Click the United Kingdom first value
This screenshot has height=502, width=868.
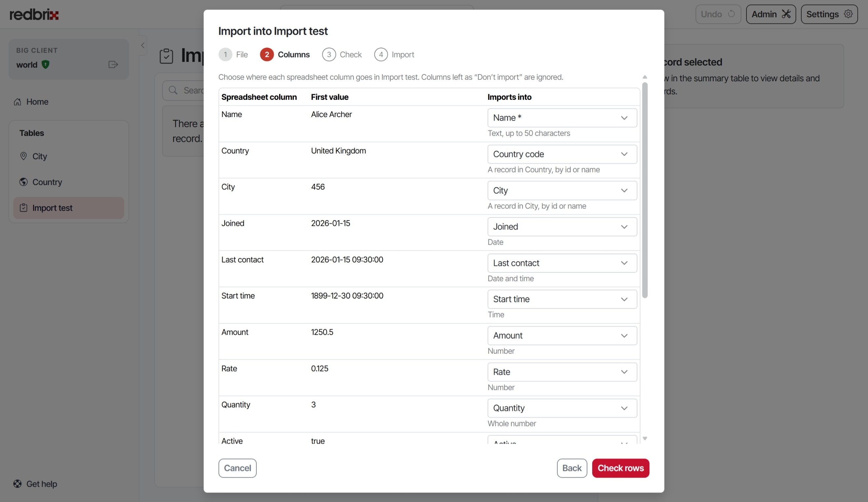(338, 151)
